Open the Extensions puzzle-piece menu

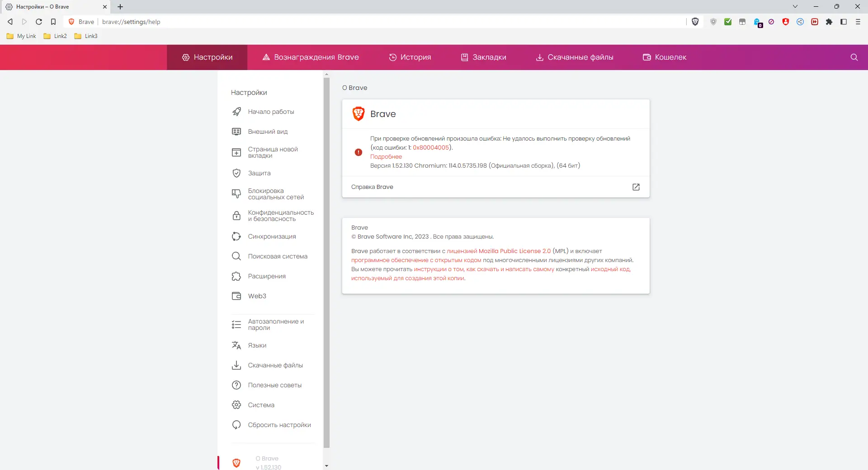pos(829,22)
